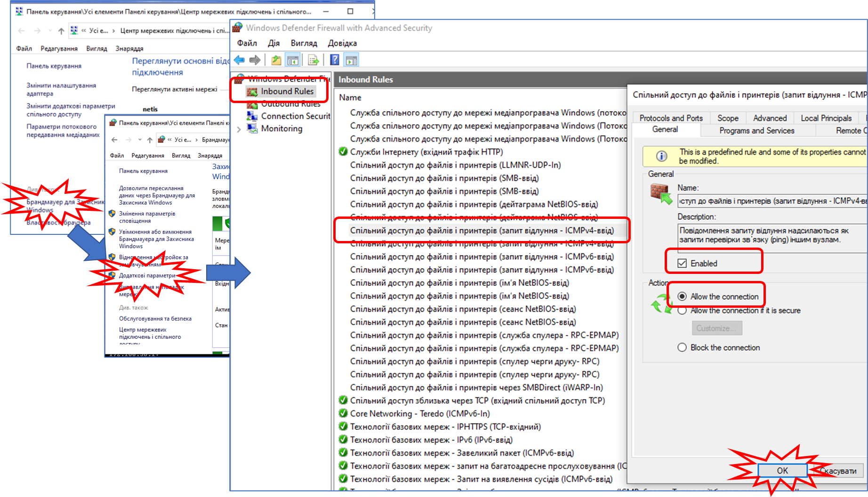Screen dimensions: 868x497
Task: Click the blue Back arrow in firewall toolbar
Action: (x=240, y=60)
